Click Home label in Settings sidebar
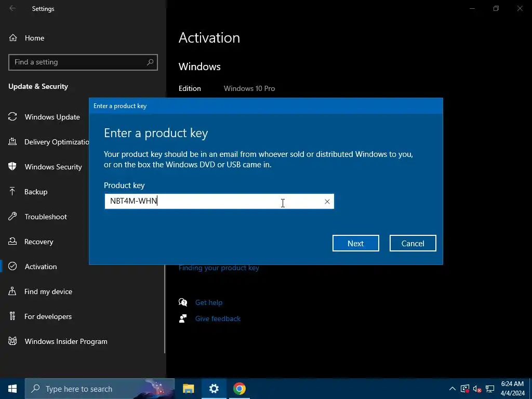 [34, 38]
